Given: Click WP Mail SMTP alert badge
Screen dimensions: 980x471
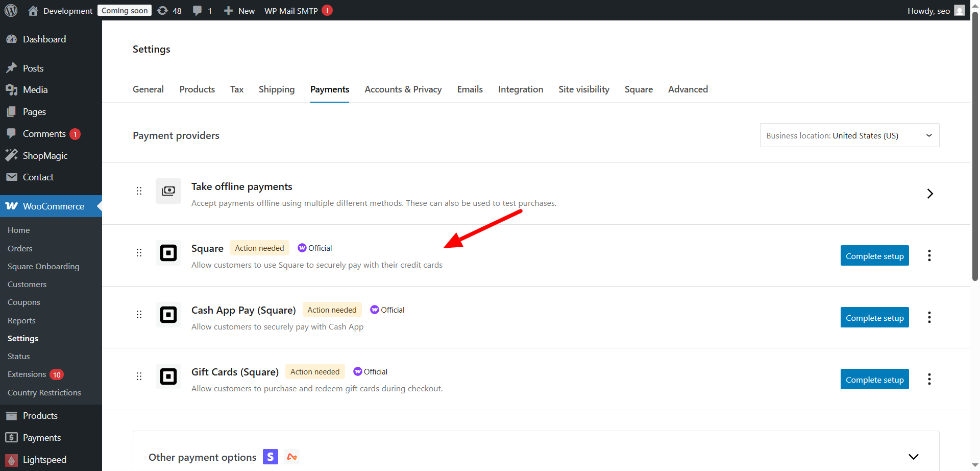Looking at the screenshot, I should click(x=327, y=10).
